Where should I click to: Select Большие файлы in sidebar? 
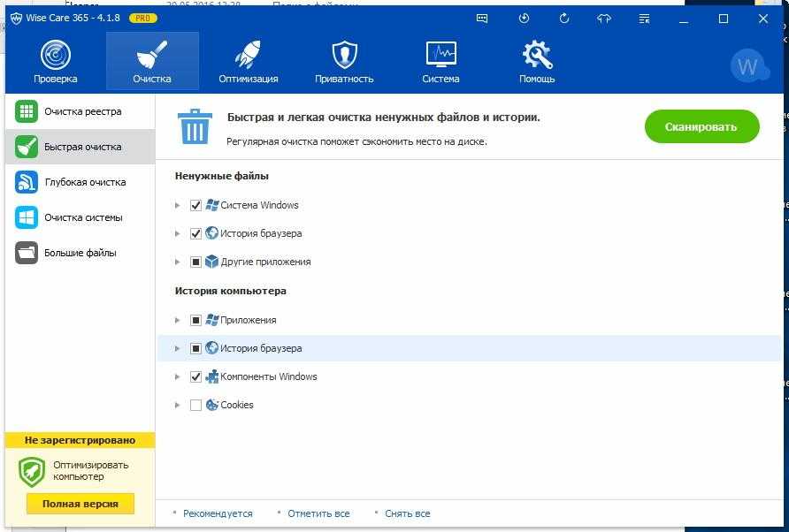[80, 253]
